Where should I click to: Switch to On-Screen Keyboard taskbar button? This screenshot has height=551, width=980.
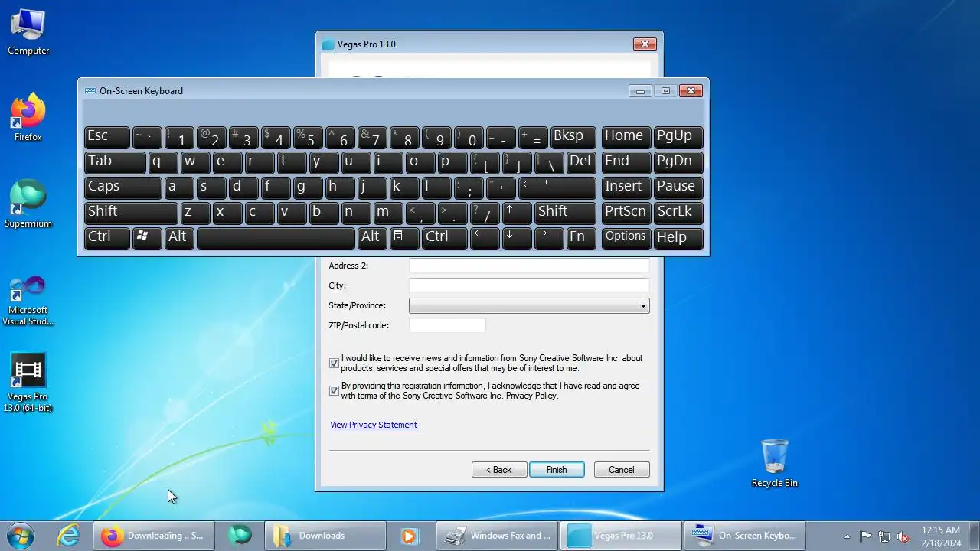tap(745, 536)
